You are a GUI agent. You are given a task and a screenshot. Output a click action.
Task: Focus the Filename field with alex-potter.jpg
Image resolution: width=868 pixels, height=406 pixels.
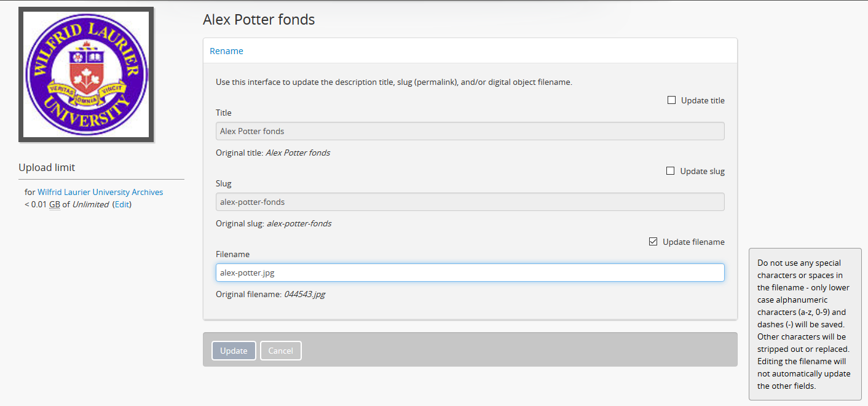[x=470, y=273]
